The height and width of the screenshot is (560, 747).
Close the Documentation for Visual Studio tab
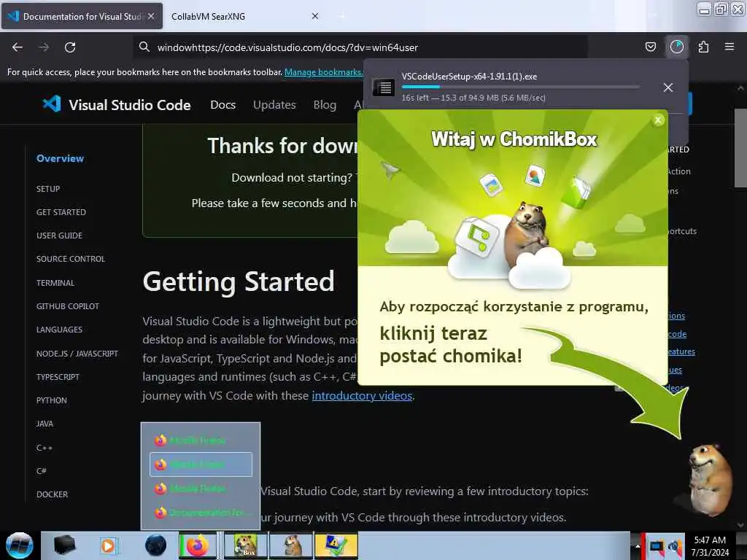click(151, 16)
